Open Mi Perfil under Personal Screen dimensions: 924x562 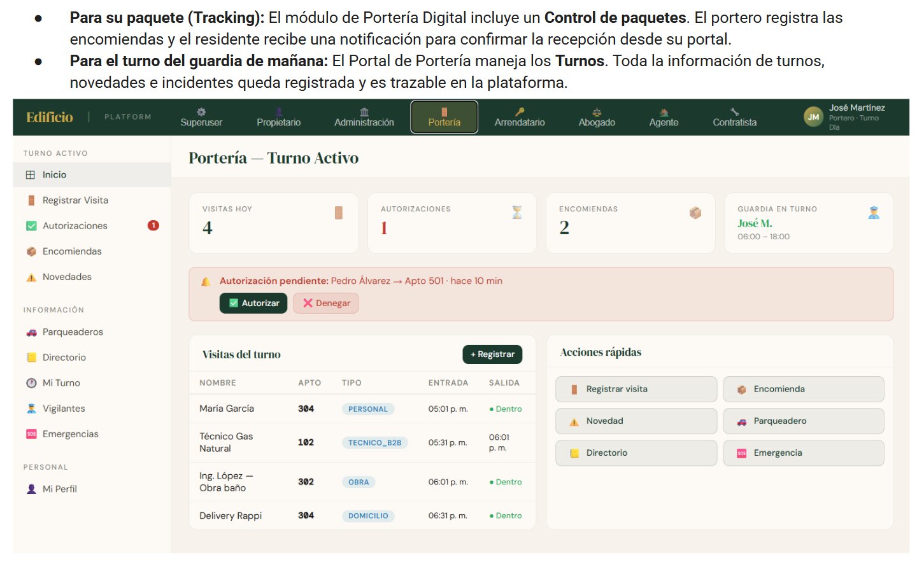92,489
